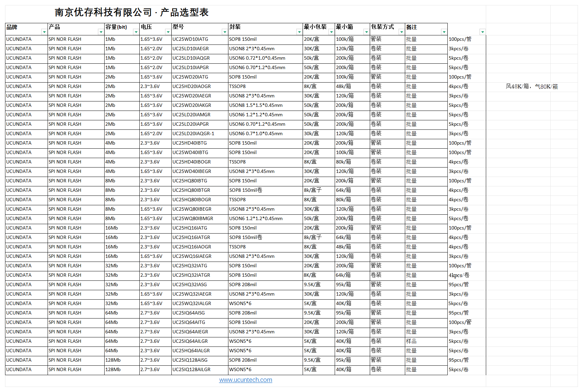Open the 容量(bit) column filter dropdown

click(136, 32)
